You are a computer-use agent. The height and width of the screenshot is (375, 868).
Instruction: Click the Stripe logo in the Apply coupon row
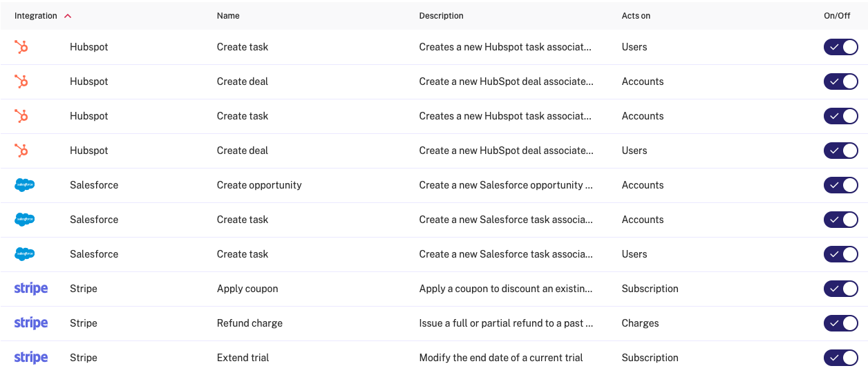(31, 289)
